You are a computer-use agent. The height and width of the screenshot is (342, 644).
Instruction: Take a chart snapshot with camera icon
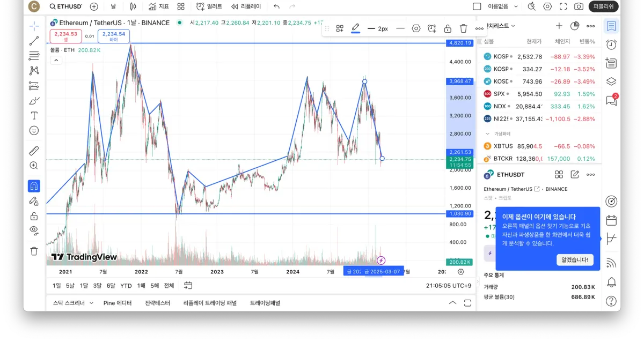[579, 6]
